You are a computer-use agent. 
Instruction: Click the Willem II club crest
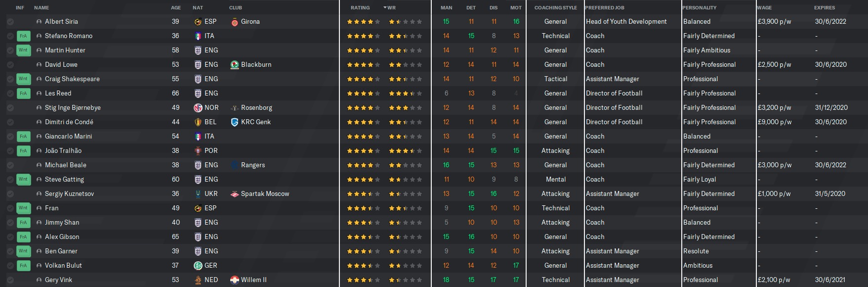[235, 280]
